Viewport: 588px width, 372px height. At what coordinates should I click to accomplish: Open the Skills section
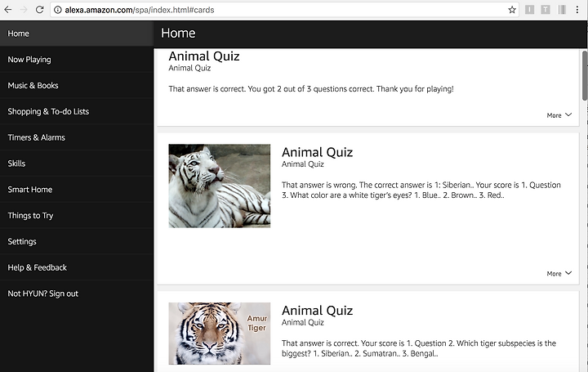77,164
